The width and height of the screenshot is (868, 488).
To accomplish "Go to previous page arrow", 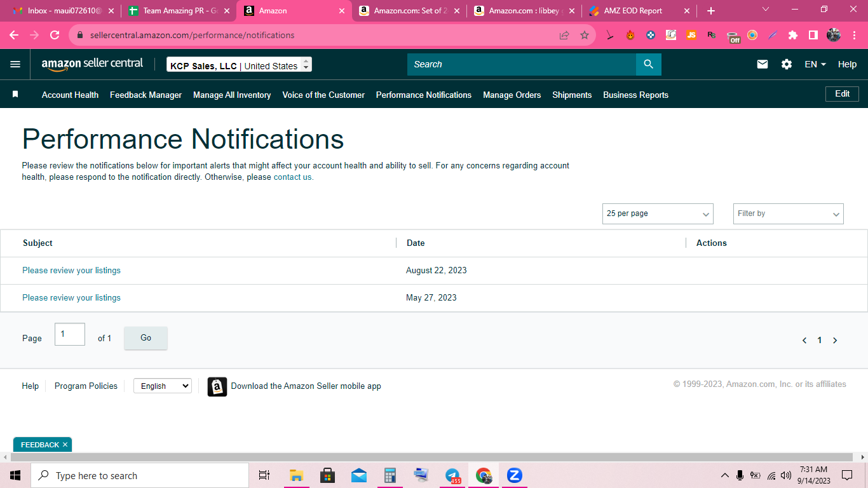I will coord(804,341).
